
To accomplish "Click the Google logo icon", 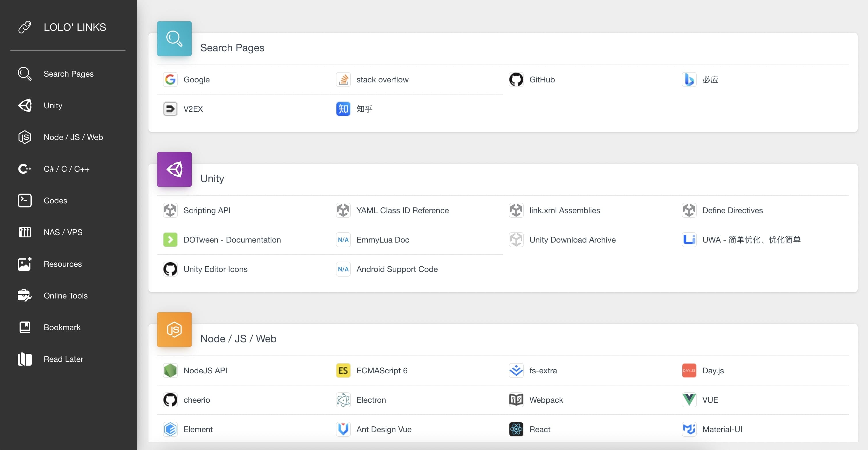I will click(170, 80).
